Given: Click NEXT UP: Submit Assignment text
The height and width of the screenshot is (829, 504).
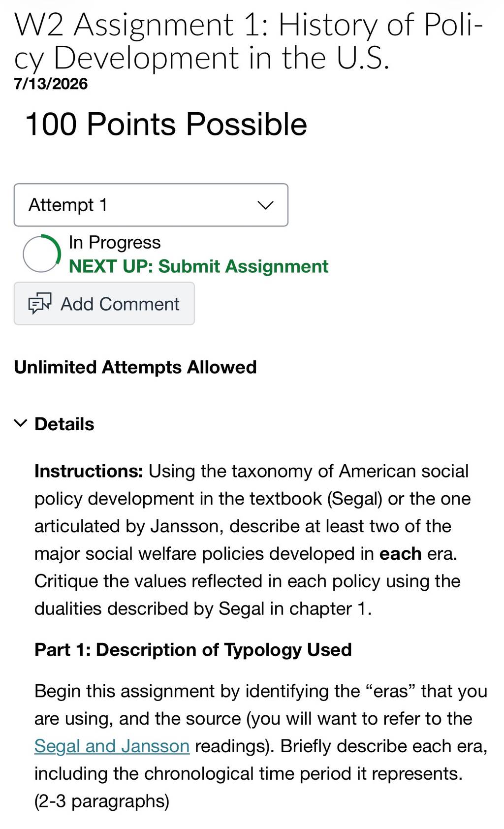Looking at the screenshot, I should [198, 266].
